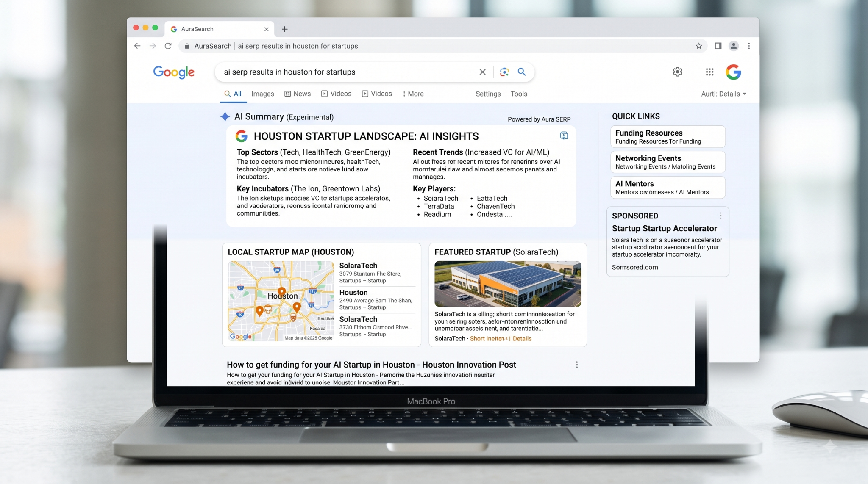Click the Powered by Aura SERP label
The height and width of the screenshot is (484, 868).
[x=539, y=119]
